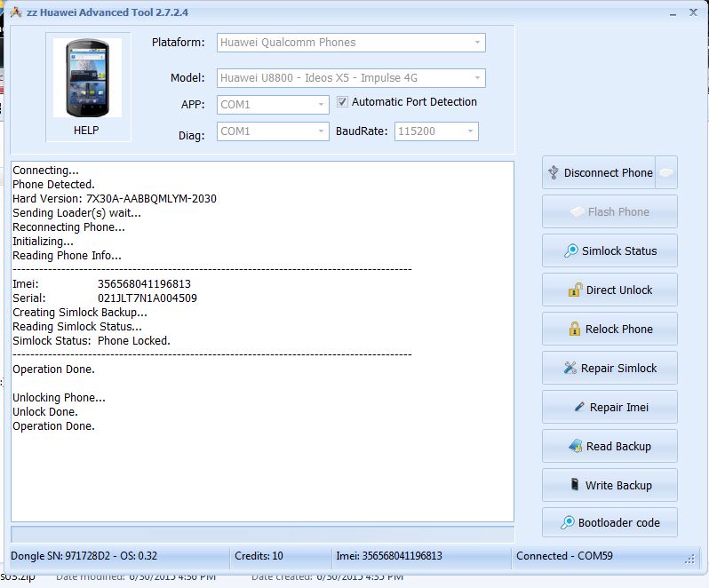
Task: Open the split arrow beside Disconnect Phone
Action: [x=666, y=172]
